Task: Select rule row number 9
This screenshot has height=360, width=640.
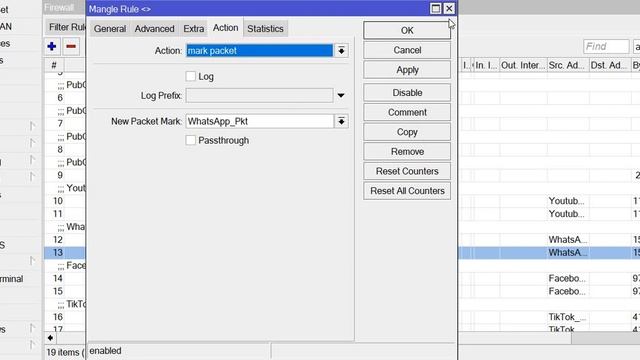Action: click(x=60, y=175)
